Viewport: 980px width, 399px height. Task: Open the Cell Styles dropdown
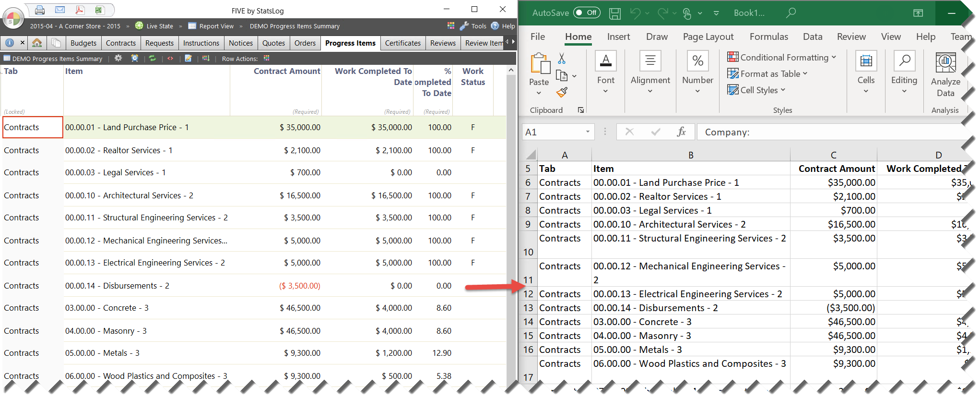click(x=756, y=90)
